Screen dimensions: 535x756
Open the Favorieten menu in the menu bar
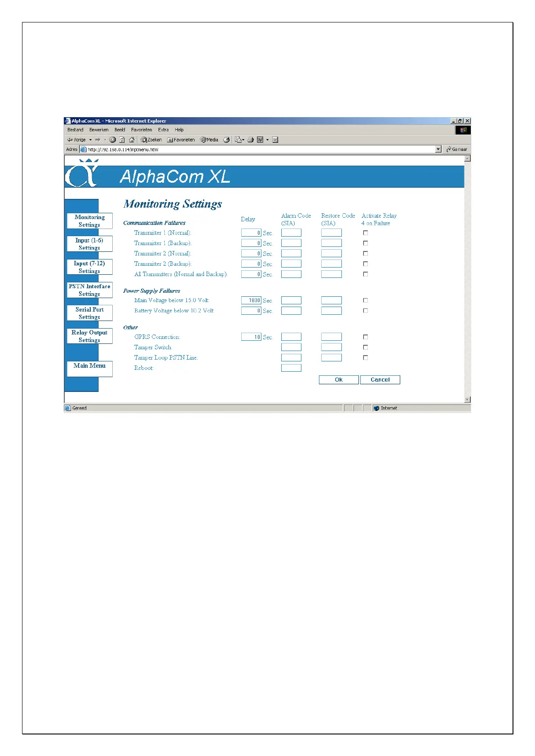pos(141,130)
